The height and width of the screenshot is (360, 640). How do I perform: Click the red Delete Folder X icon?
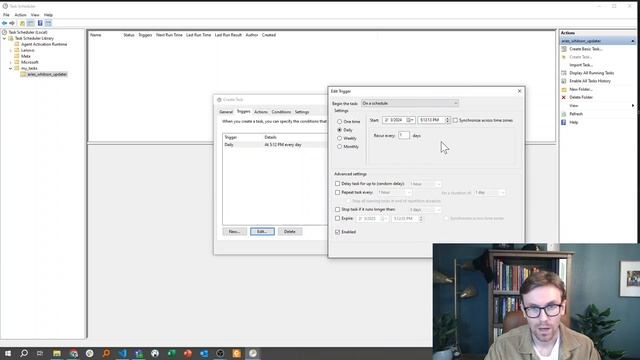click(564, 98)
